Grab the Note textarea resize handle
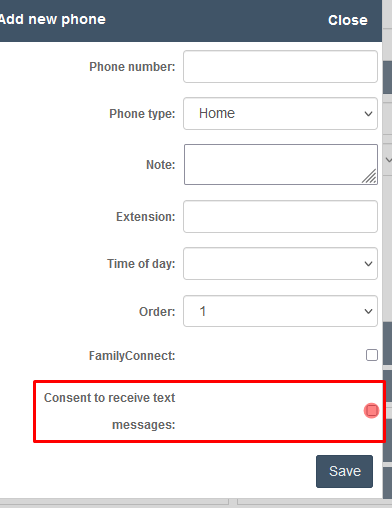 (x=370, y=177)
